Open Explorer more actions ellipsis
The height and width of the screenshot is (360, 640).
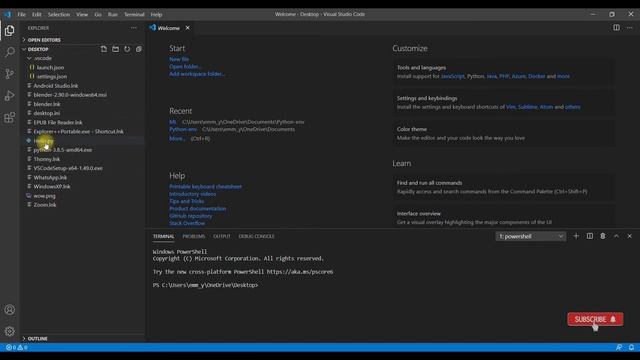coord(134,28)
